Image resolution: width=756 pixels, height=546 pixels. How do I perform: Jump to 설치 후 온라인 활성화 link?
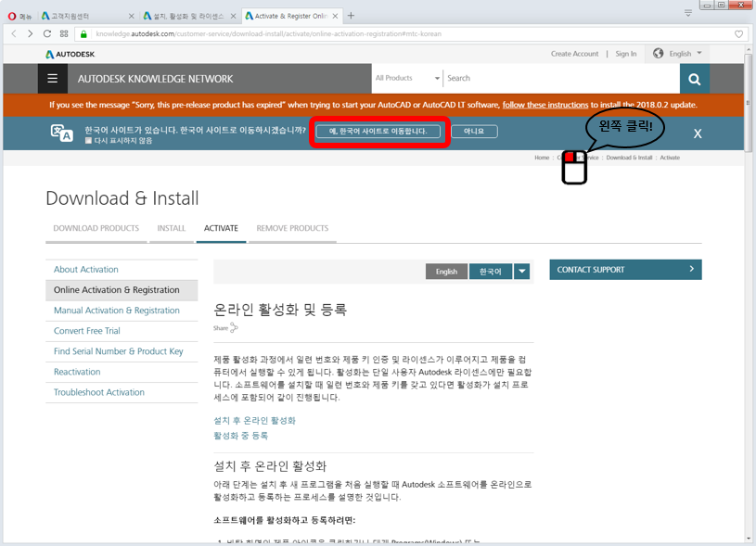254,421
